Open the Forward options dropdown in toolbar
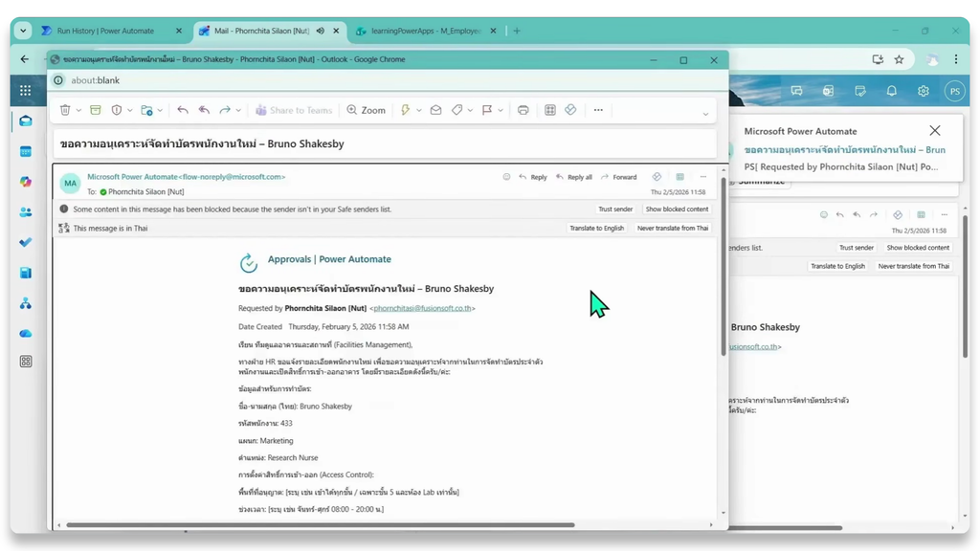Screen dimensions: 980x551 pos(238,111)
